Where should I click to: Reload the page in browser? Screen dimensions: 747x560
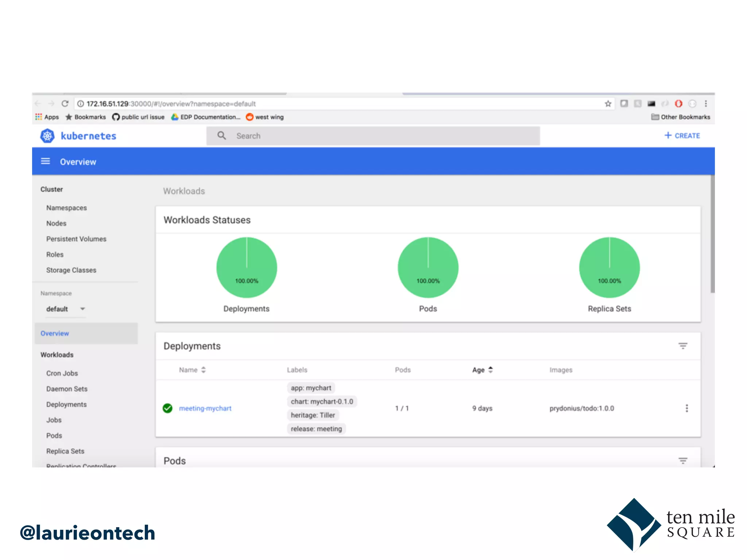point(65,104)
